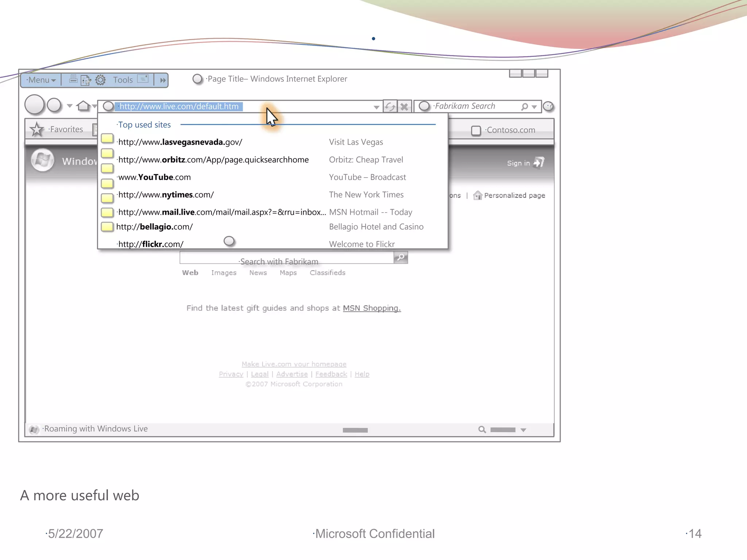Click the 'Visit Las Vegas' title
747x560 pixels.
356,142
